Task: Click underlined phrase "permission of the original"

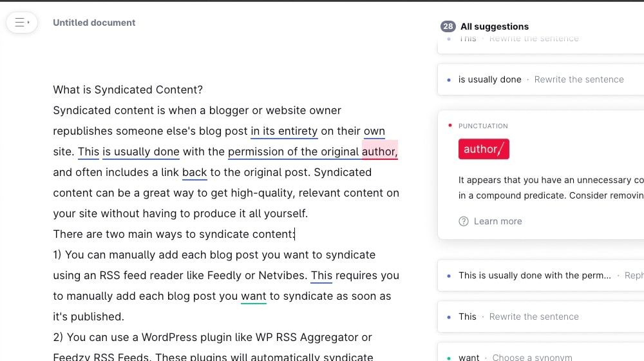Action: 293,151
